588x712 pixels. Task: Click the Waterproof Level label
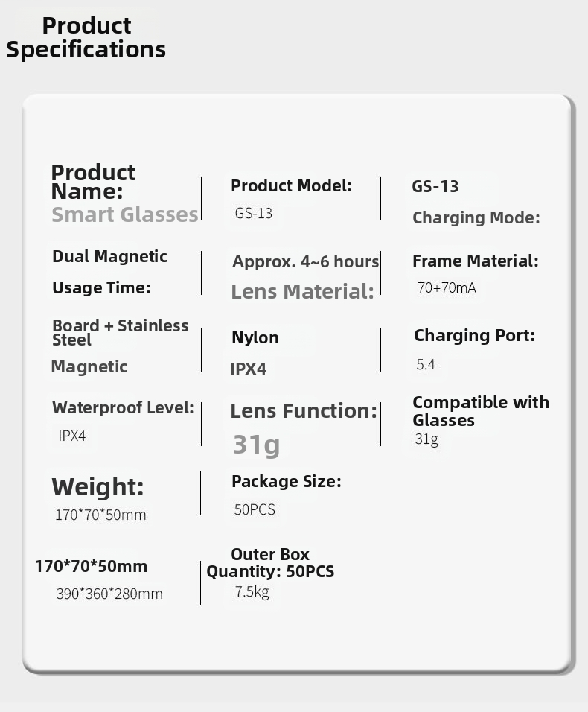(x=123, y=408)
